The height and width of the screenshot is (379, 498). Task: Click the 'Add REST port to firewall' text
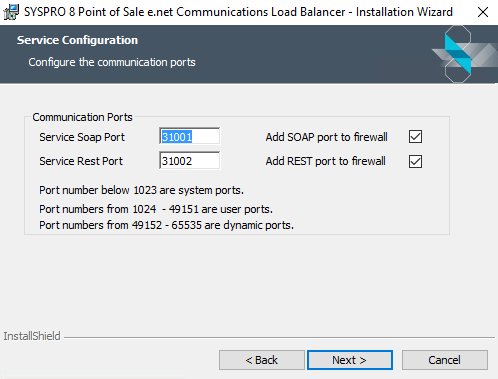pyautogui.click(x=325, y=161)
